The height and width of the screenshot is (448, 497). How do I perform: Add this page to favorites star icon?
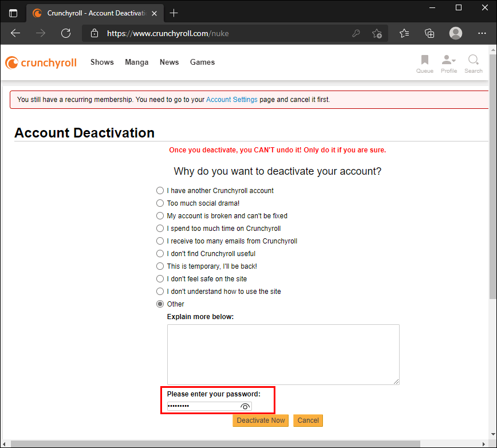377,33
